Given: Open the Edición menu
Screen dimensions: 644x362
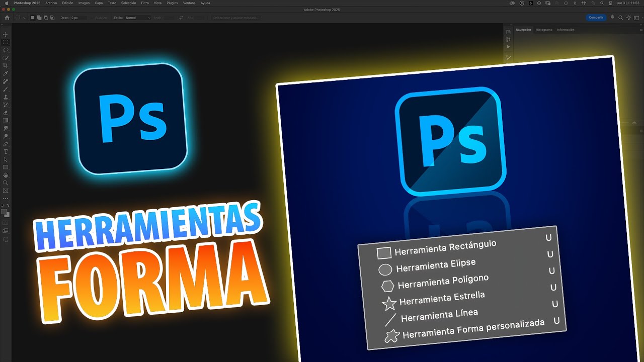Looking at the screenshot, I should click(67, 3).
